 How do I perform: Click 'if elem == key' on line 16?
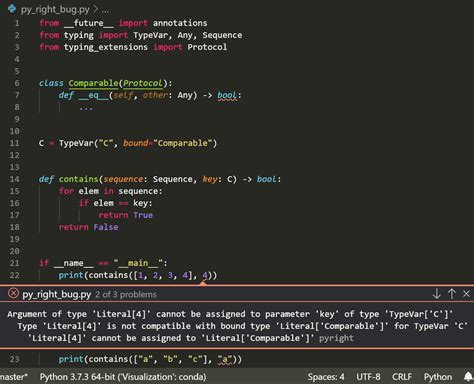115,203
